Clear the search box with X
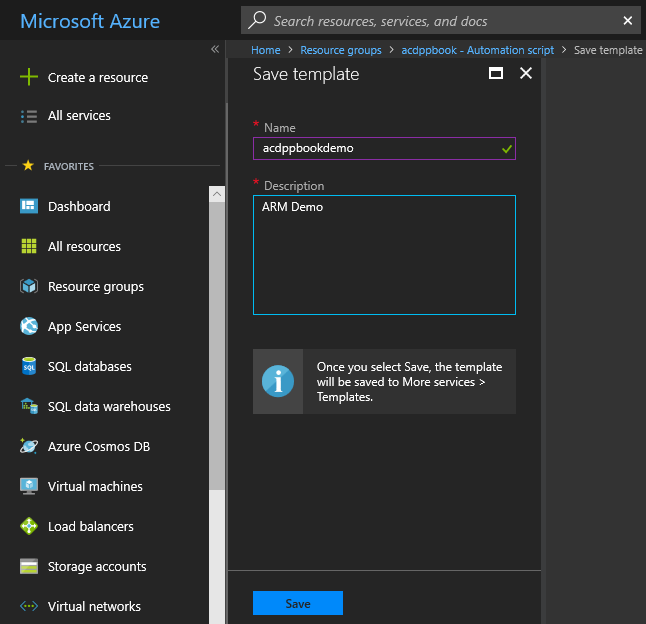The width and height of the screenshot is (646, 624). pyautogui.click(x=628, y=20)
